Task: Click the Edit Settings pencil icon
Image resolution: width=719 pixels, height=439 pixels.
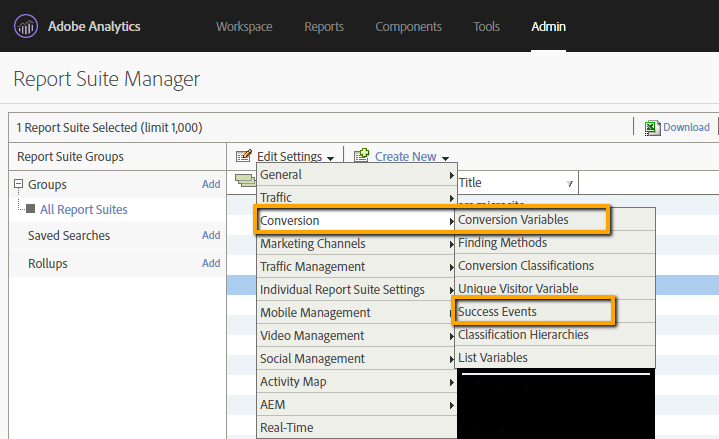Action: click(x=244, y=156)
